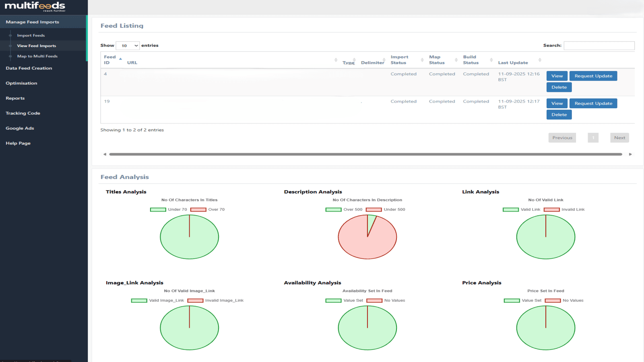Click 'Showing 1 to 2 of 2 entries' text
644x362 pixels.
(x=132, y=130)
